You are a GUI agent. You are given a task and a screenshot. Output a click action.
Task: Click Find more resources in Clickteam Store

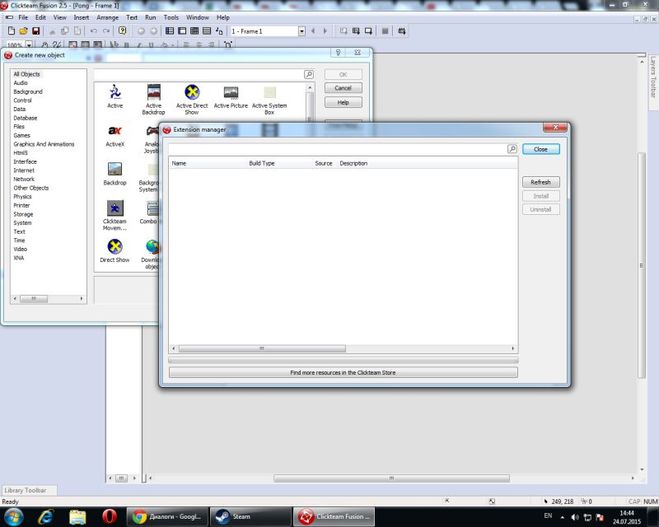pyautogui.click(x=343, y=372)
